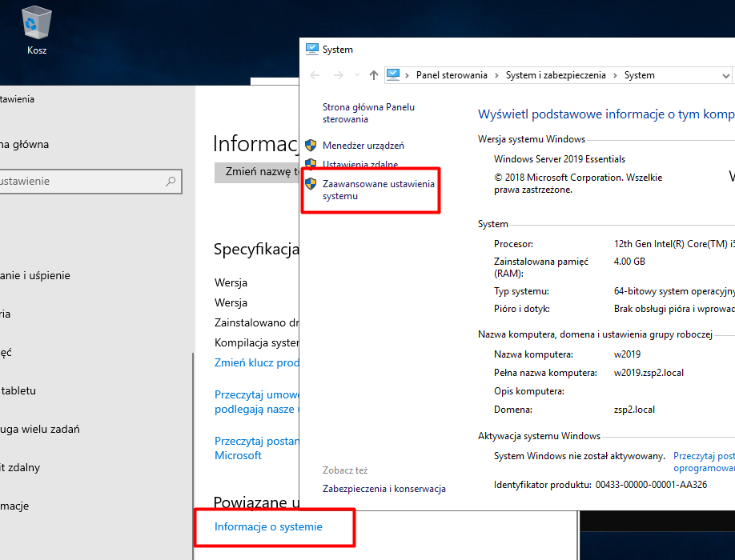Click the back arrow in System window

315,75
